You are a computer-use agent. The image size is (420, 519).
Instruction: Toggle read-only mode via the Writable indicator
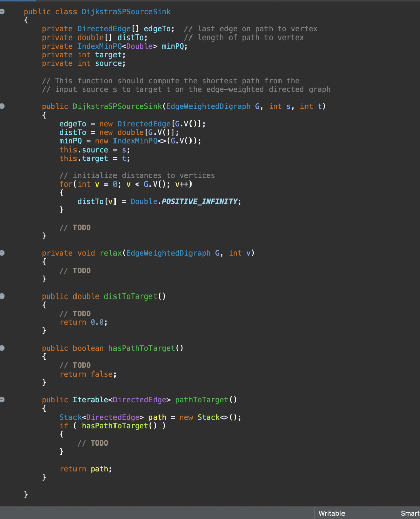point(331,513)
